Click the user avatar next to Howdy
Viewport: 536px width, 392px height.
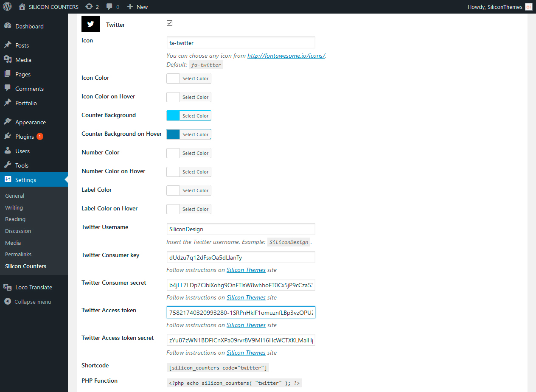[529, 7]
